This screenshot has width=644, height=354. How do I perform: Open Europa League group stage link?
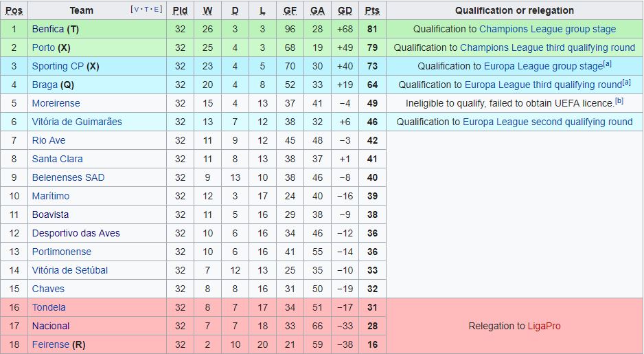pos(543,66)
